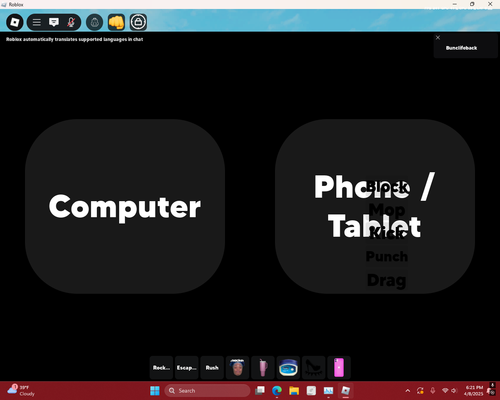Screen dimensions: 500x400
Task: Equip the bonnet face item
Action: pyautogui.click(x=237, y=368)
